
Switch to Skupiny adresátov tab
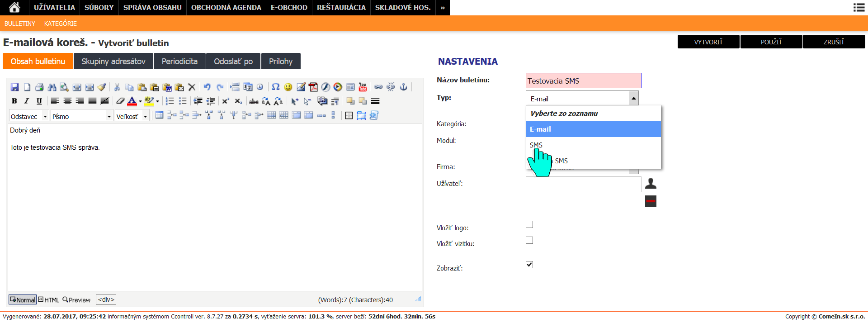(113, 61)
